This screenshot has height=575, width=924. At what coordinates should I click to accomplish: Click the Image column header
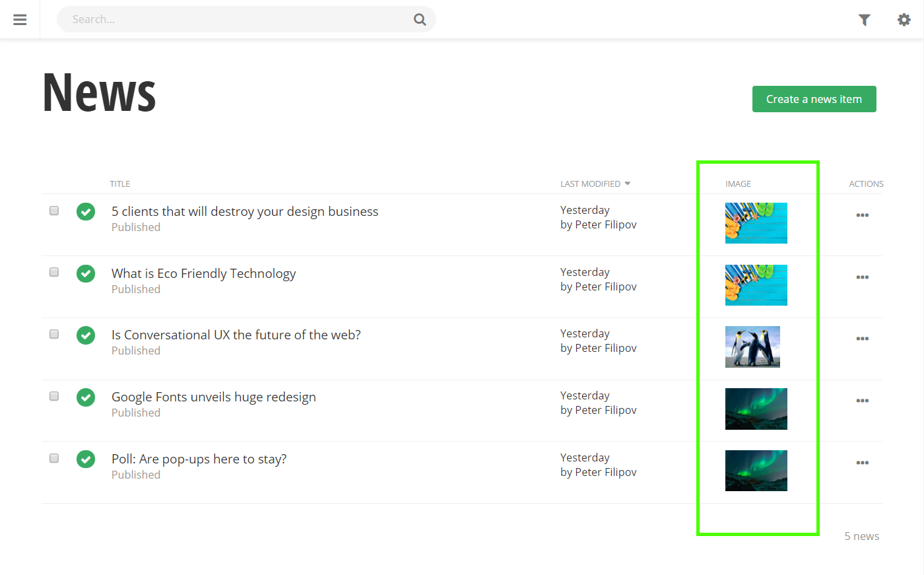[738, 184]
